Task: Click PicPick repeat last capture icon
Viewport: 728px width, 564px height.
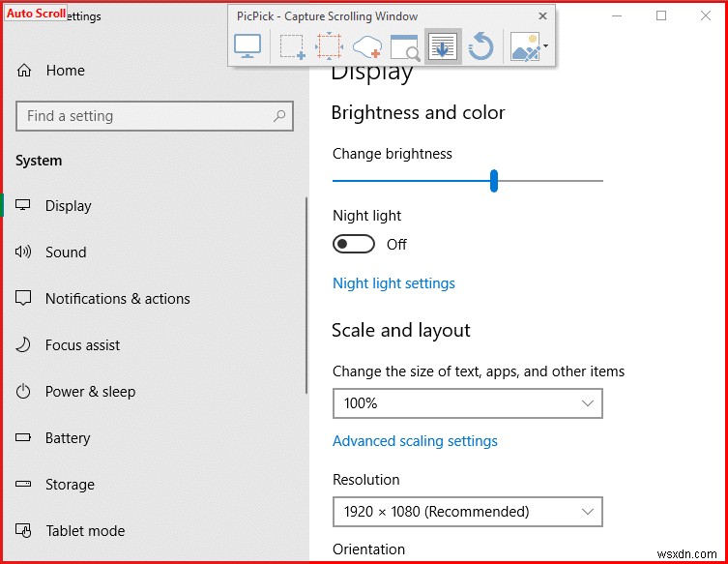Action: [x=480, y=46]
